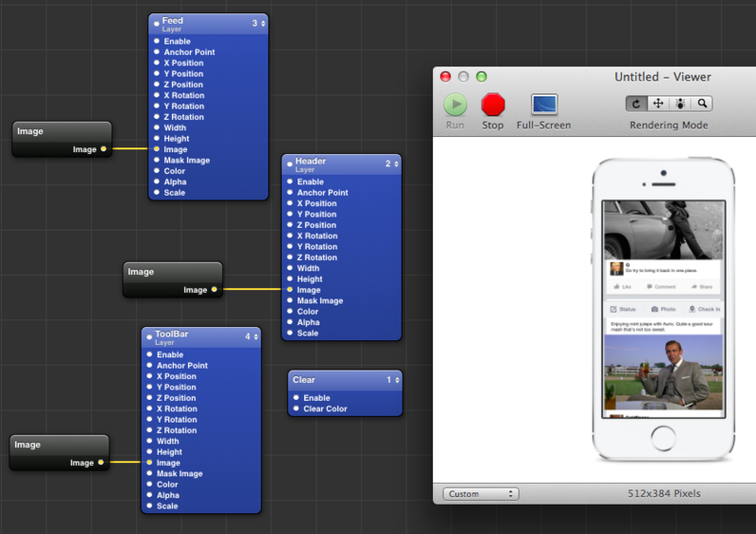This screenshot has width=756, height=534.
Task: Click the Feed patch Alpha port
Action: tap(157, 181)
